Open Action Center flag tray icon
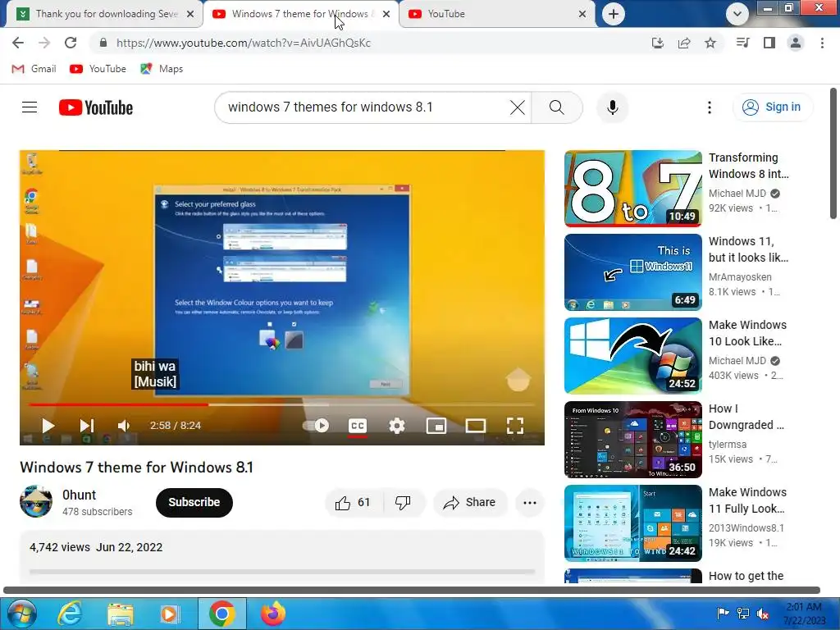The image size is (840, 630). coord(723,614)
